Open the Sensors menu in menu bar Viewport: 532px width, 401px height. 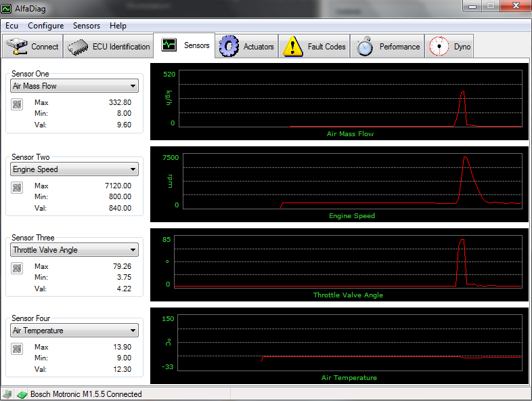[86, 26]
